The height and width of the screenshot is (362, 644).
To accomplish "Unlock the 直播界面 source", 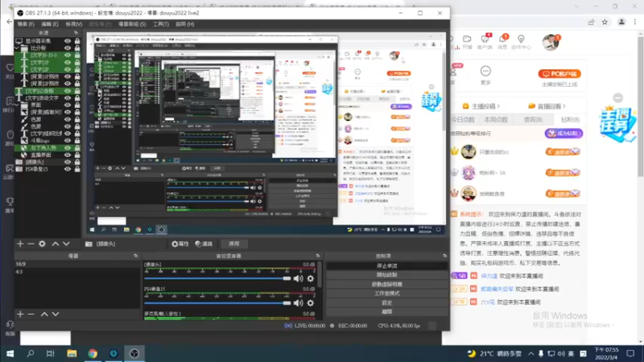I will click(77, 154).
